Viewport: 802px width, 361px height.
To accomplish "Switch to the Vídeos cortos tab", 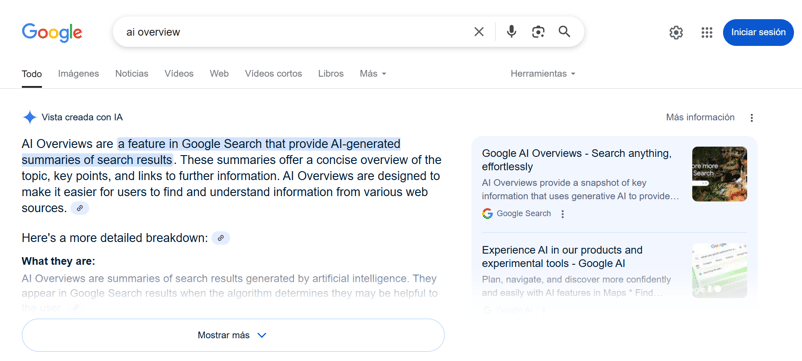I will tap(273, 74).
